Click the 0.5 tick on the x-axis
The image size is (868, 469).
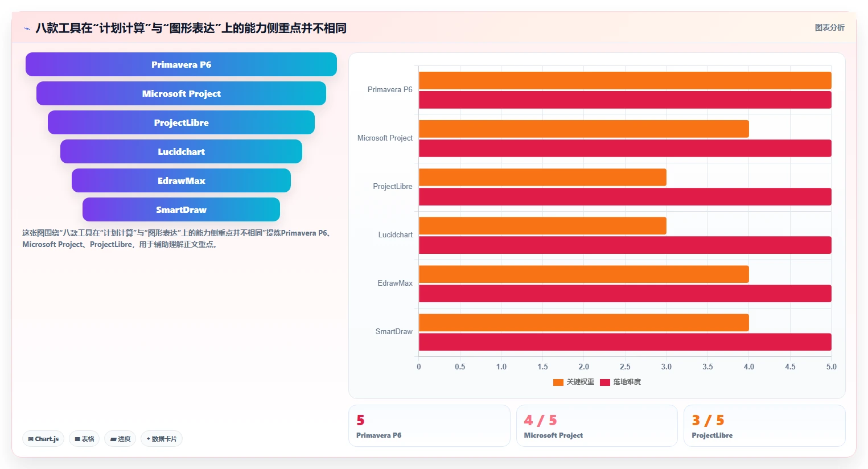[460, 367]
